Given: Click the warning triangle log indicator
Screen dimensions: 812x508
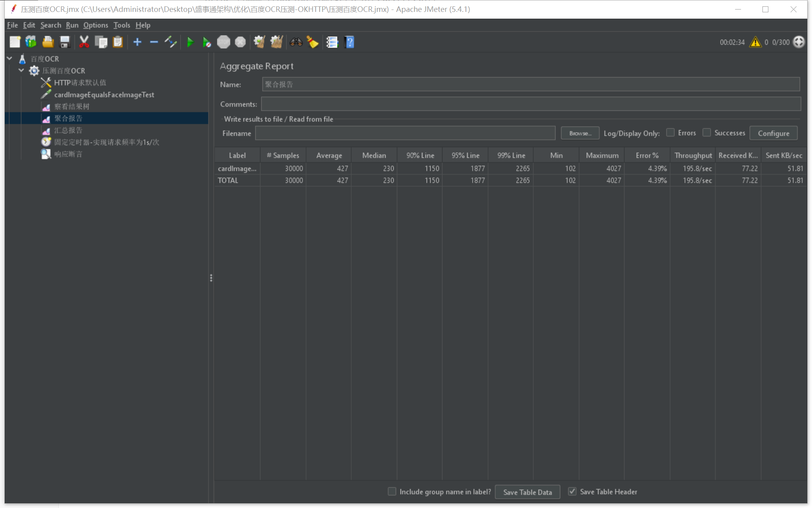Looking at the screenshot, I should [755, 42].
